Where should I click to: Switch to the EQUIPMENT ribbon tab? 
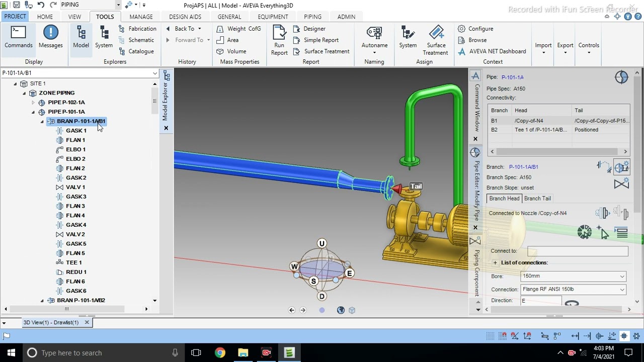[273, 17]
